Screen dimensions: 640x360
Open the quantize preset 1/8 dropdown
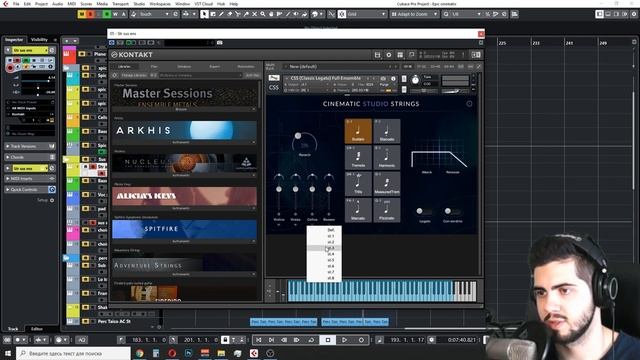[x=466, y=14]
